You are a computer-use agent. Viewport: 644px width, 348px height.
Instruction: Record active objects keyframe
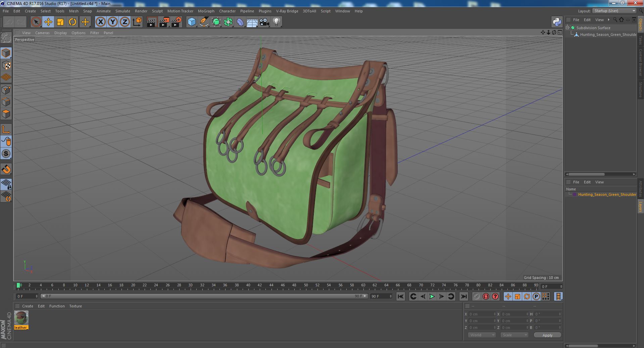point(476,296)
